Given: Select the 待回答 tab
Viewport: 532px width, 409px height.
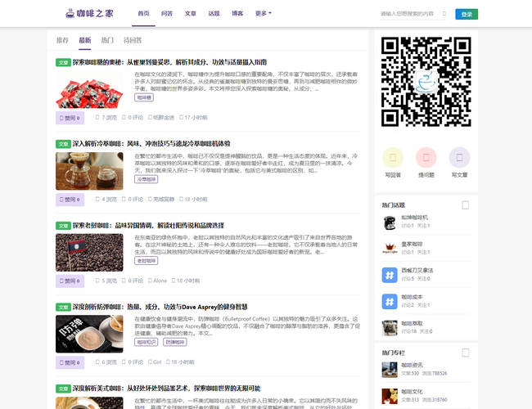Looking at the screenshot, I should [x=133, y=40].
